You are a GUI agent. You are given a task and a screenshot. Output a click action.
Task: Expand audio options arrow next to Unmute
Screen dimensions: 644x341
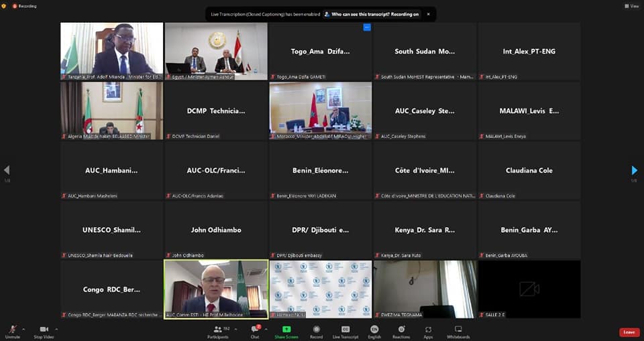23,328
